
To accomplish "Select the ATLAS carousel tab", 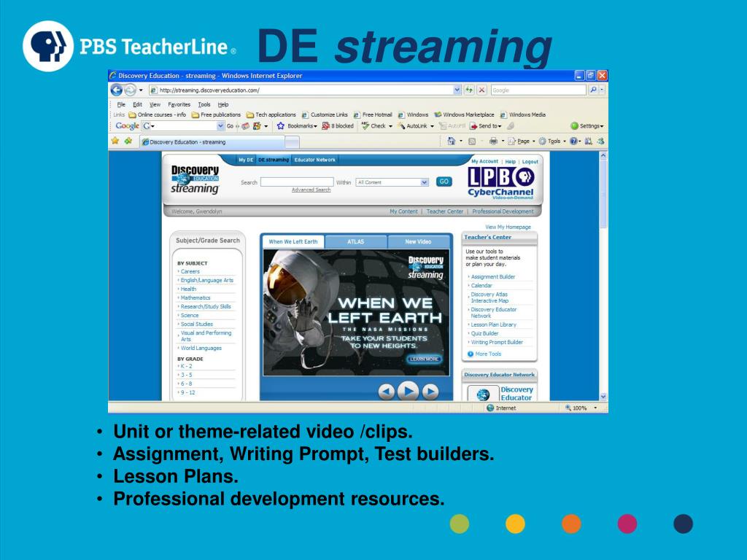I will pyautogui.click(x=355, y=241).
